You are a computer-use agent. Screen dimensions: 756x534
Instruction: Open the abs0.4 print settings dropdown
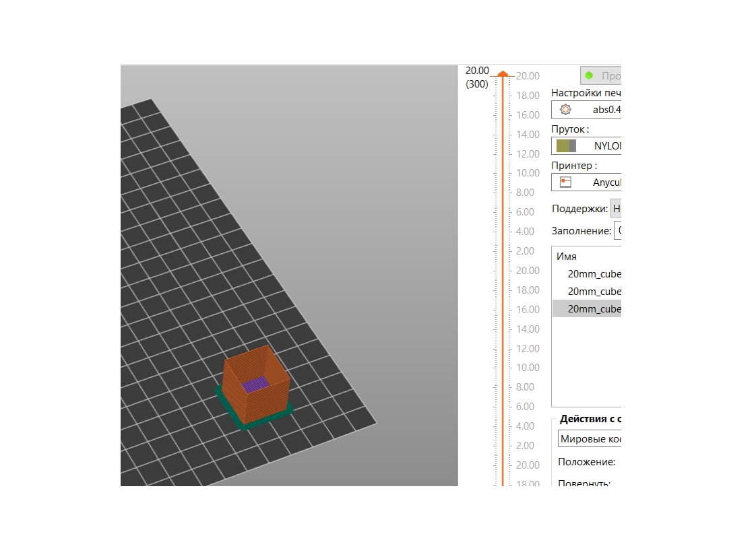point(586,109)
